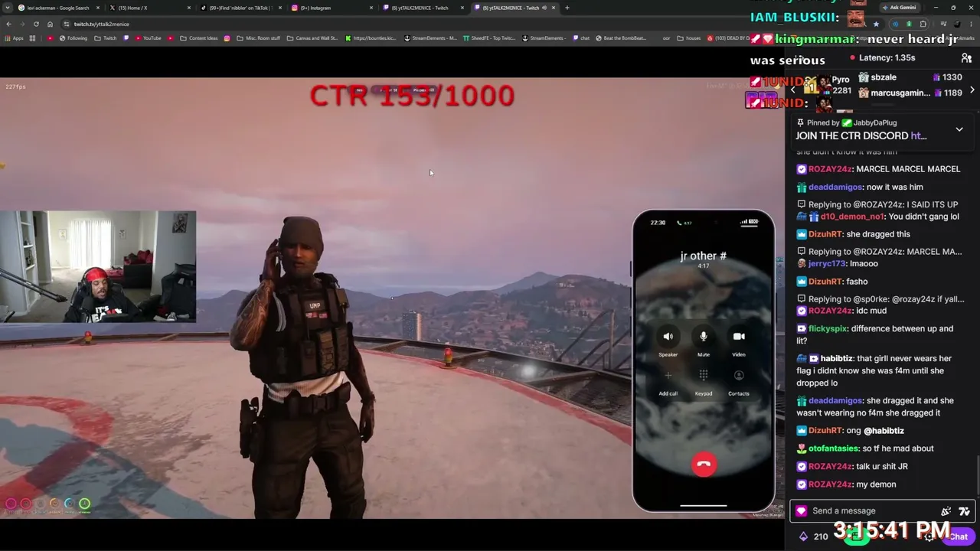Expand the pinned JOIN THE CTR DISCORD message
Image resolution: width=980 pixels, height=551 pixels.
(x=959, y=129)
